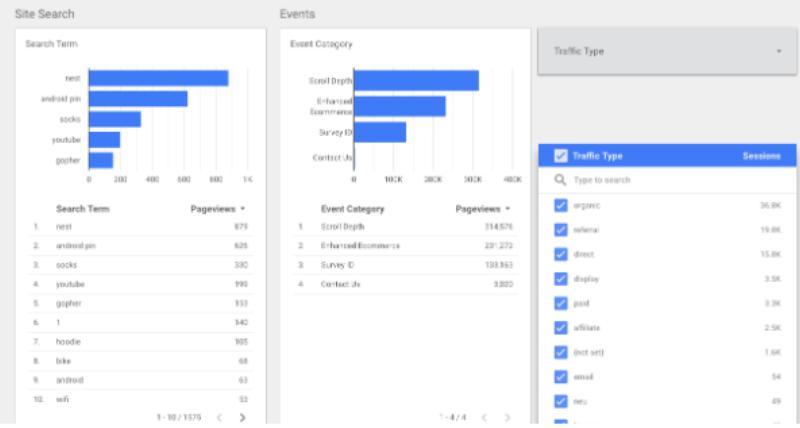
Task: Select Enhanced Ecommerce row in Event Category table
Action: click(406, 246)
